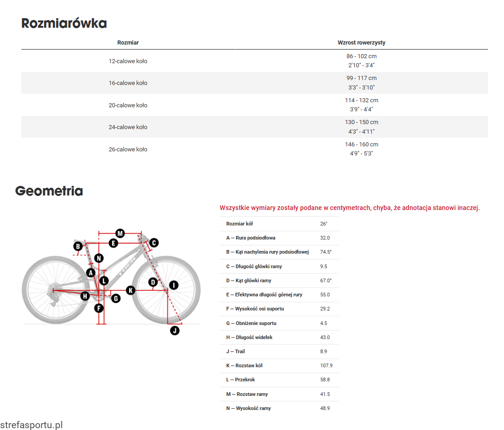Click the Rozmiar column header
504x430 pixels.
pyautogui.click(x=128, y=43)
